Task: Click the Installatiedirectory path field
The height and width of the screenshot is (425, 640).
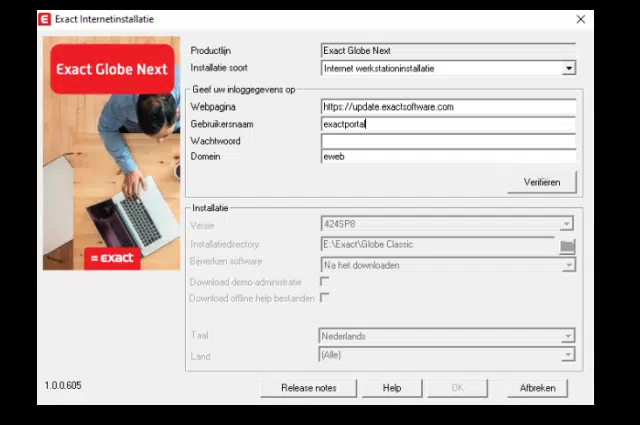Action: (438, 244)
